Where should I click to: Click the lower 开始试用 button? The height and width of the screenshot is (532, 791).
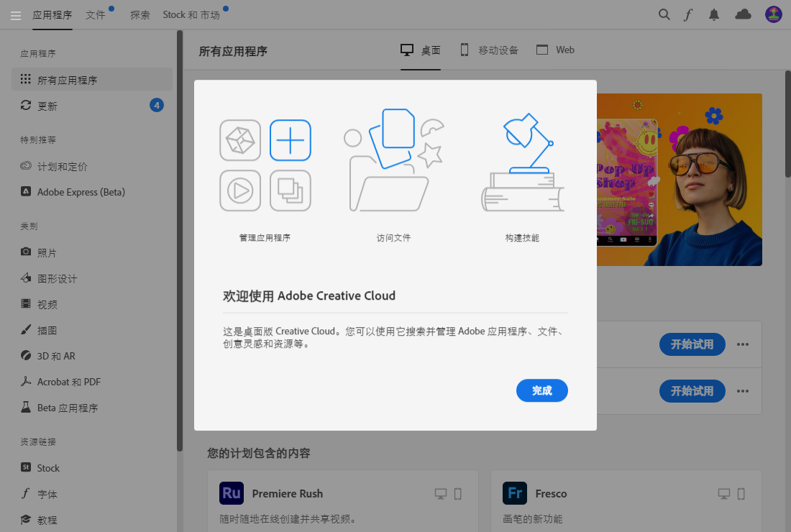pyautogui.click(x=692, y=391)
